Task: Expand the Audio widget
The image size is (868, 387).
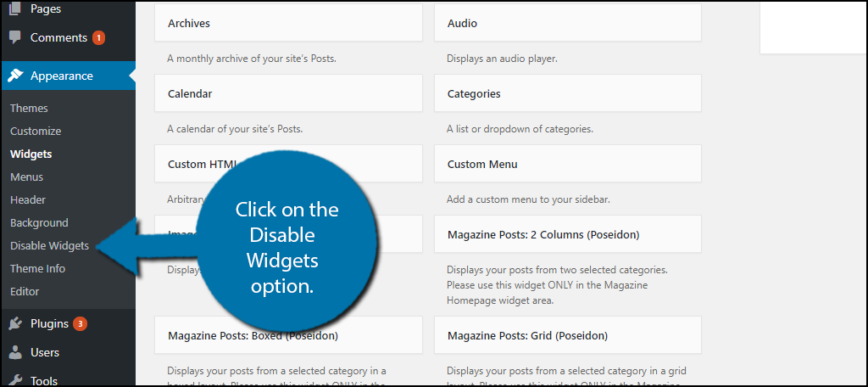Action: point(567,23)
